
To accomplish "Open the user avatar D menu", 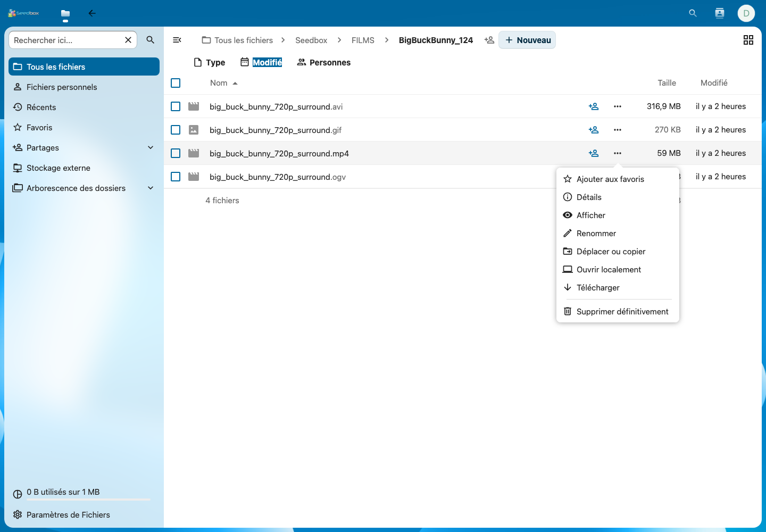I will point(746,13).
